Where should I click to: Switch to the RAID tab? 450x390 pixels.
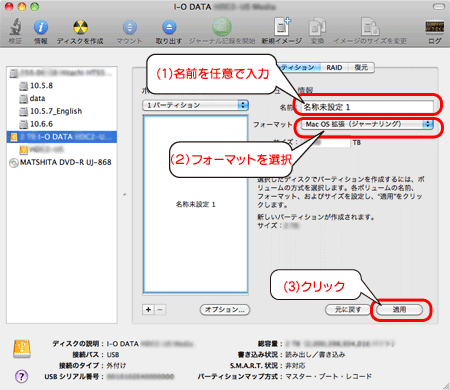334,68
